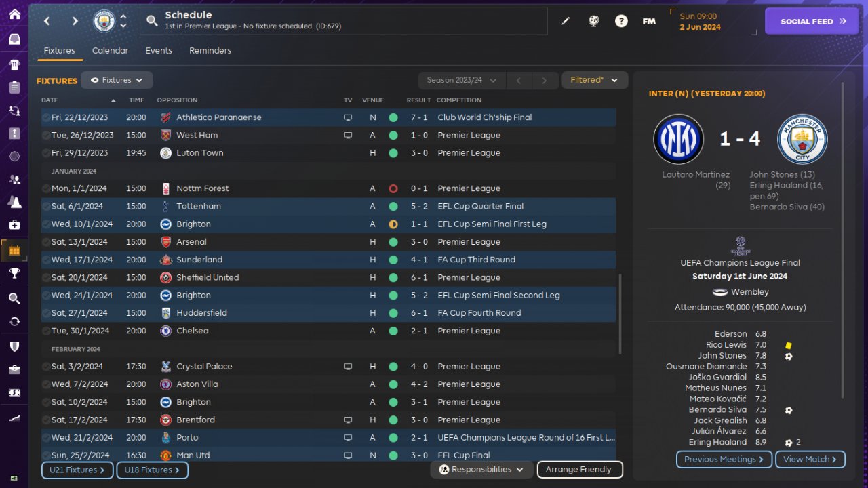Expand the Filtered* dropdown
868x488 pixels.
[595, 80]
